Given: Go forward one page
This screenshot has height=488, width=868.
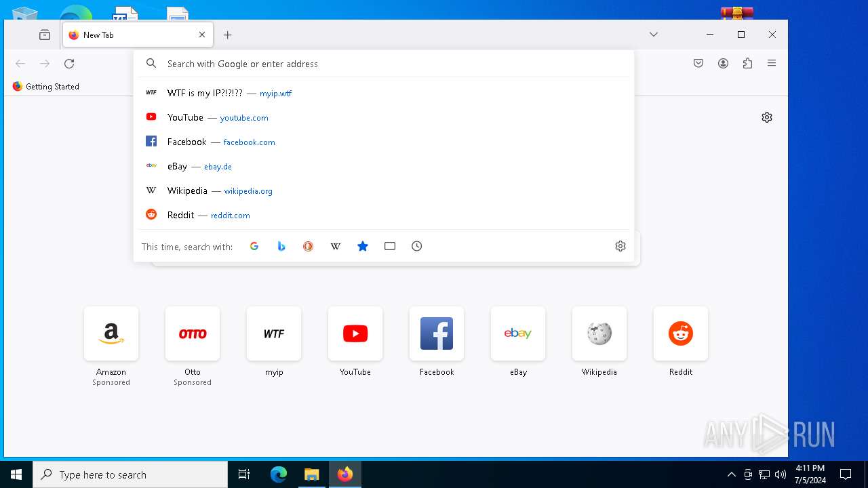Looking at the screenshot, I should point(45,63).
